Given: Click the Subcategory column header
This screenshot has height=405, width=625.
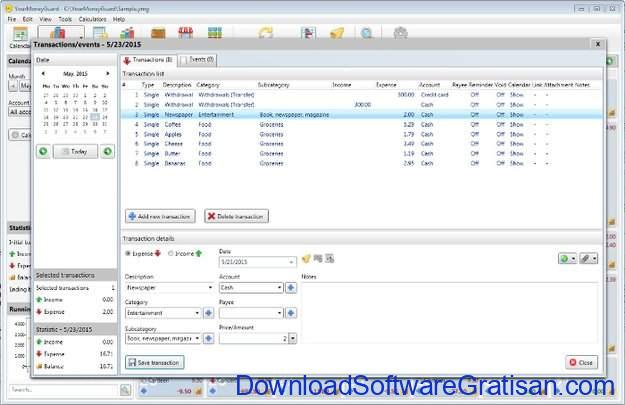Looking at the screenshot, I should click(273, 85).
